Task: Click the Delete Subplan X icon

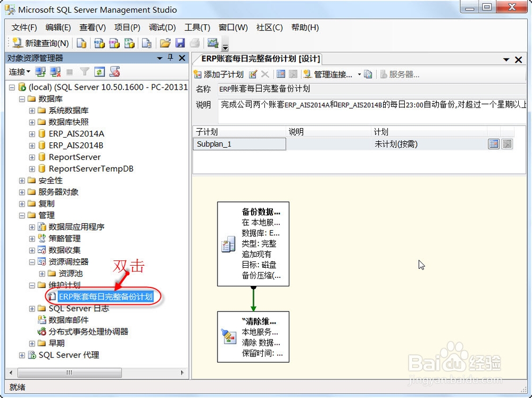Action: click(x=265, y=74)
